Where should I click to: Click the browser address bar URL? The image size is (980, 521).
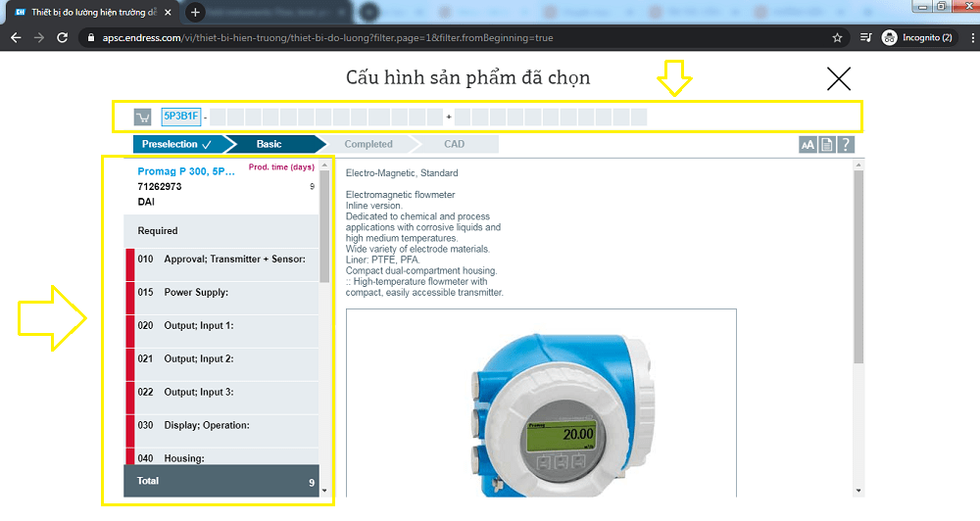327,38
